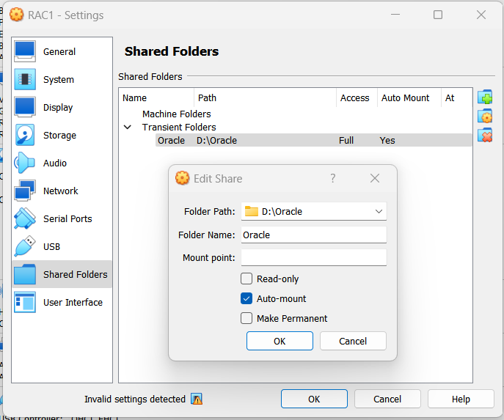Open the Network settings category
This screenshot has width=504, height=420.
click(x=62, y=191)
